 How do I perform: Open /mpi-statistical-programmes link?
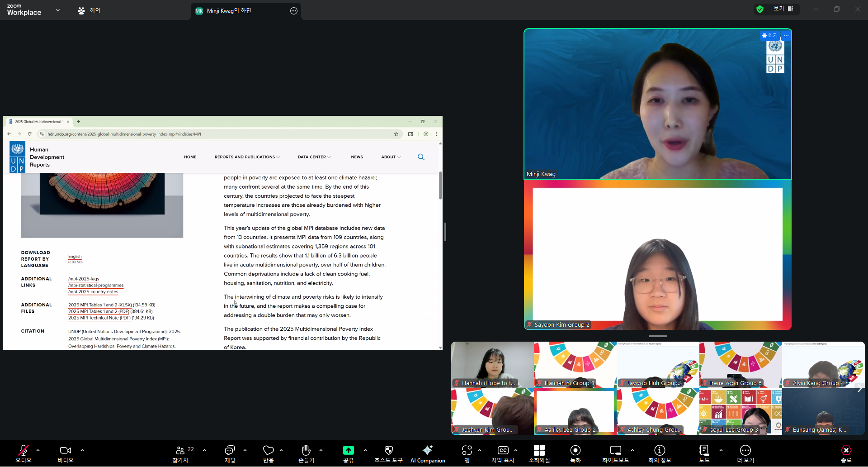tap(96, 285)
